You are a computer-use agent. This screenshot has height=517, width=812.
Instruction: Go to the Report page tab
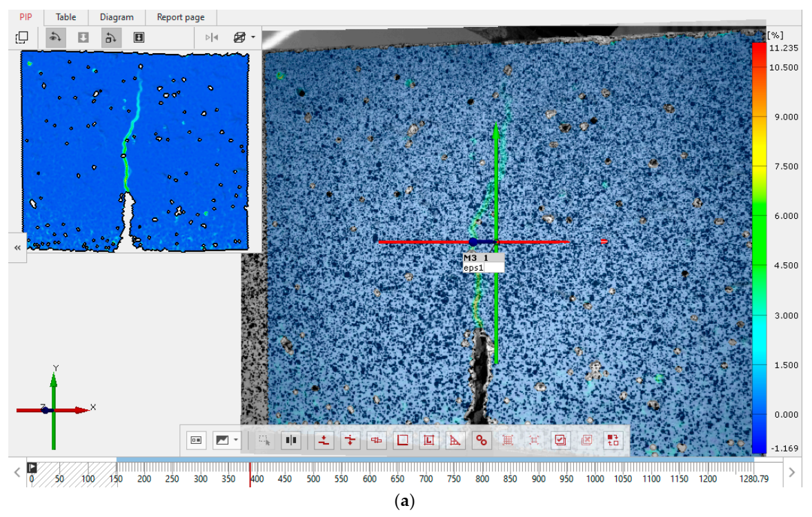[180, 17]
